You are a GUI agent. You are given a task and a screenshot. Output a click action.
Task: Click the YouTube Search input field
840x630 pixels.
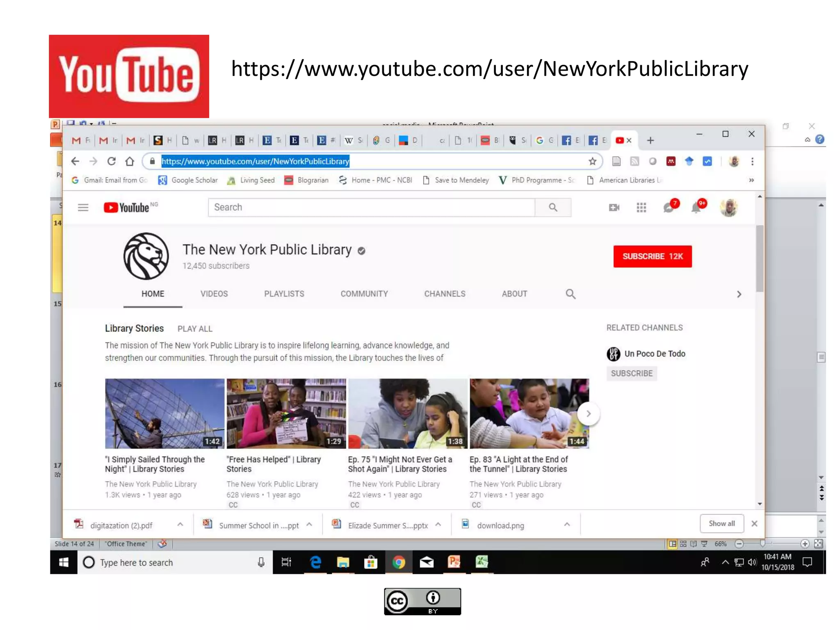[x=372, y=208]
